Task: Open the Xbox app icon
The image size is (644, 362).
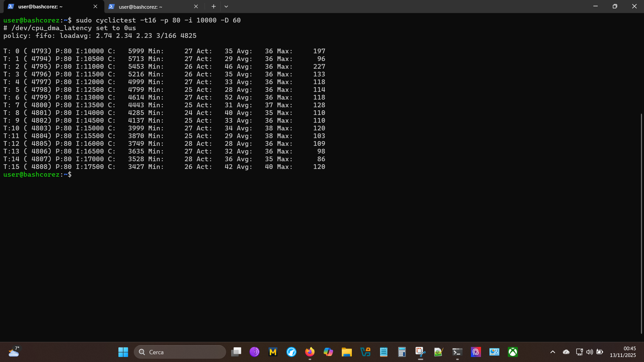Action: click(513, 352)
